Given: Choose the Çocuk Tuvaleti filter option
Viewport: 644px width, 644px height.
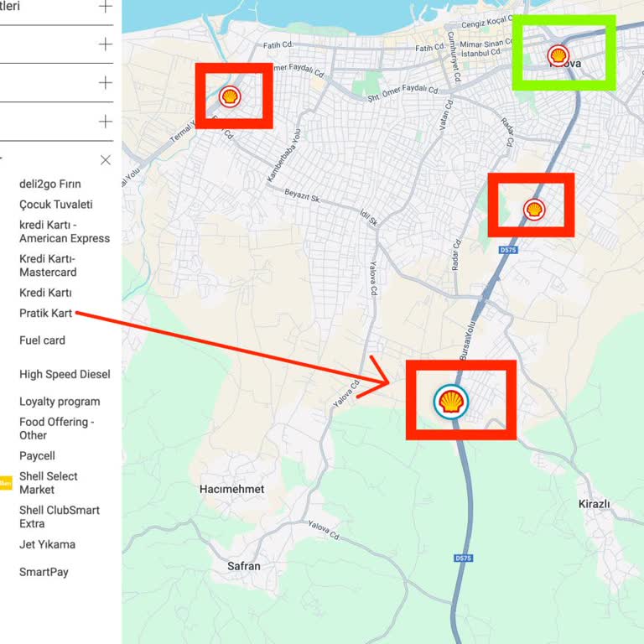Looking at the screenshot, I should (56, 205).
